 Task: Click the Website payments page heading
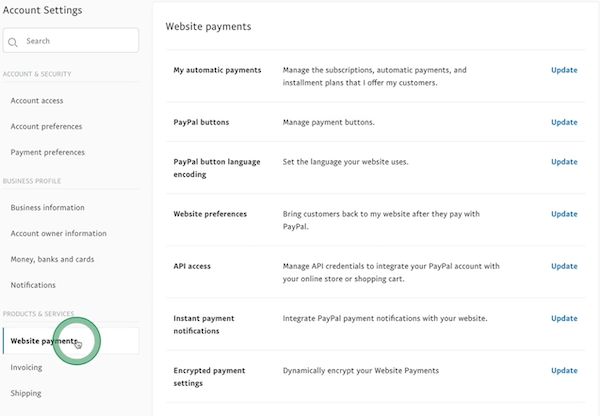click(208, 26)
